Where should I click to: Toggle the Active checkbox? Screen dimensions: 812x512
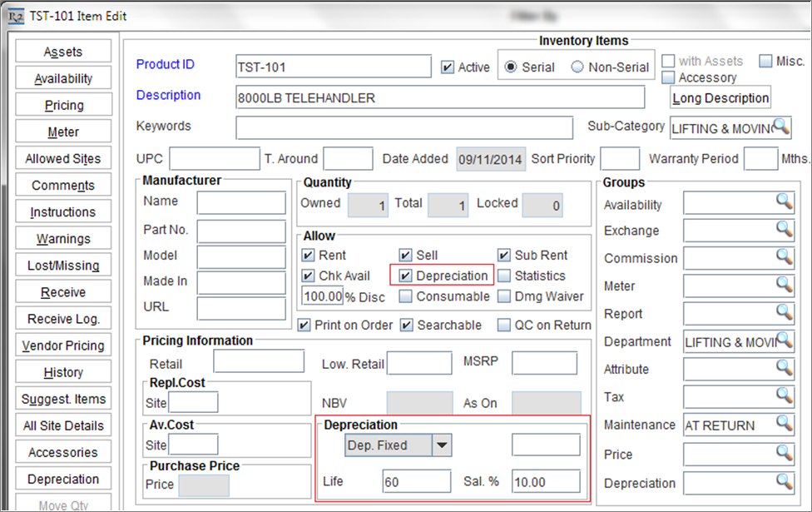tap(448, 67)
